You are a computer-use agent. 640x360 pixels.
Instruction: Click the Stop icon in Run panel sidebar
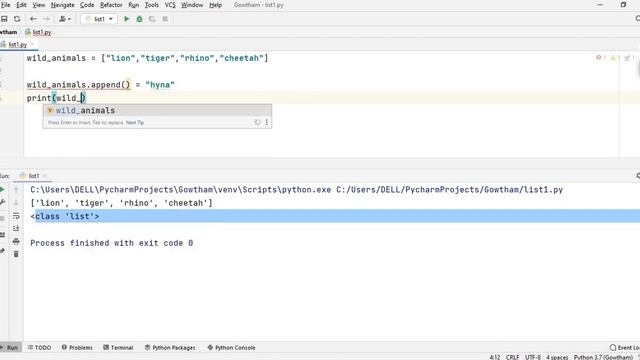coord(2,218)
